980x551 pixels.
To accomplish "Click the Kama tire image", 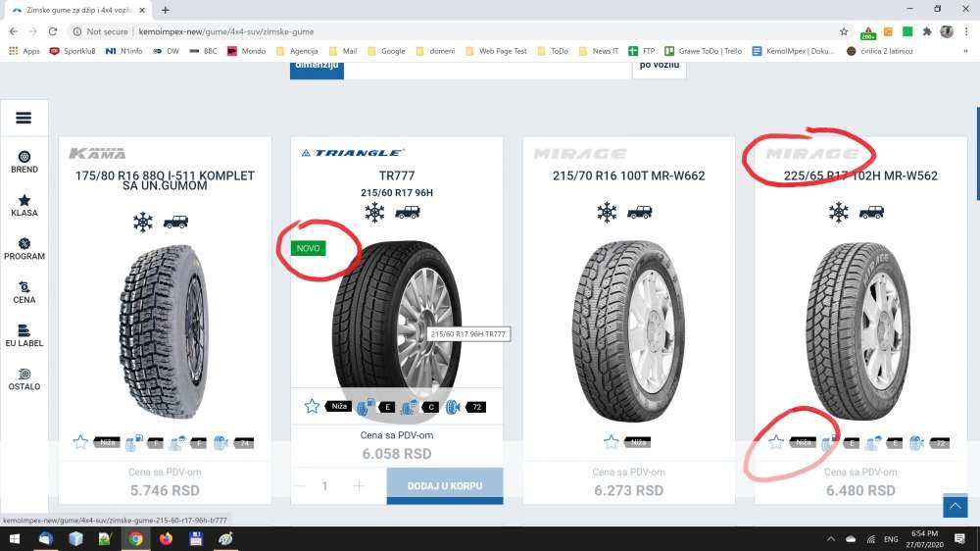I will click(164, 331).
